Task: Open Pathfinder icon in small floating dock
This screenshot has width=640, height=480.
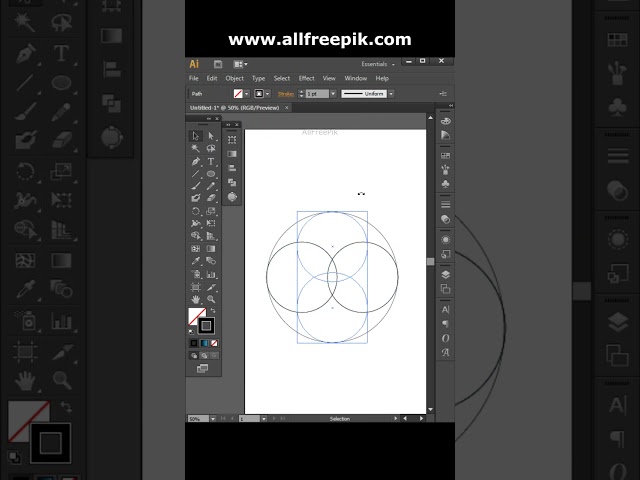Action: (232, 182)
